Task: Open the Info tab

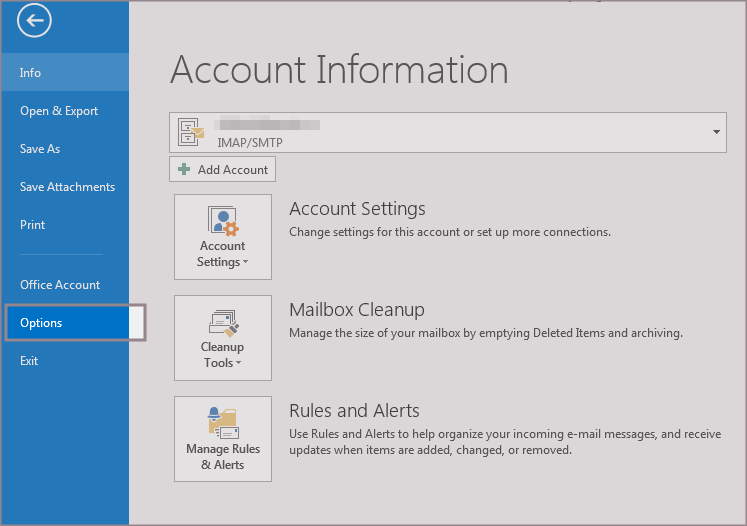Action: [x=30, y=73]
